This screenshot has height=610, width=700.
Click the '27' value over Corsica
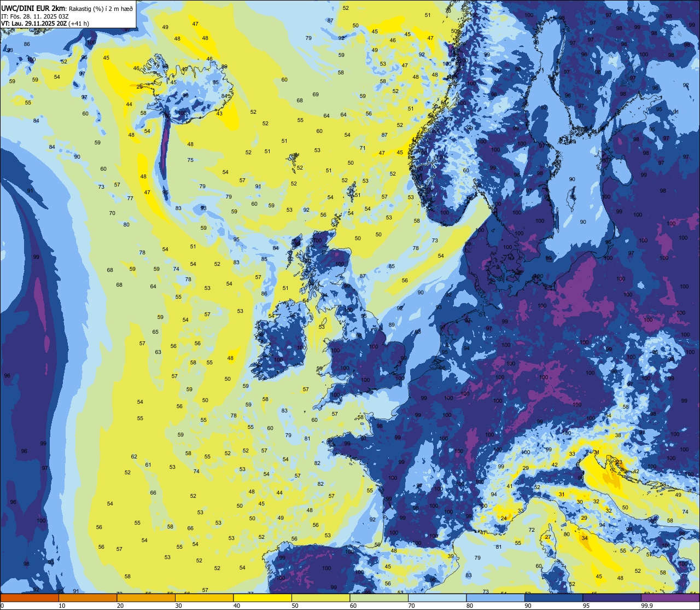point(548,537)
